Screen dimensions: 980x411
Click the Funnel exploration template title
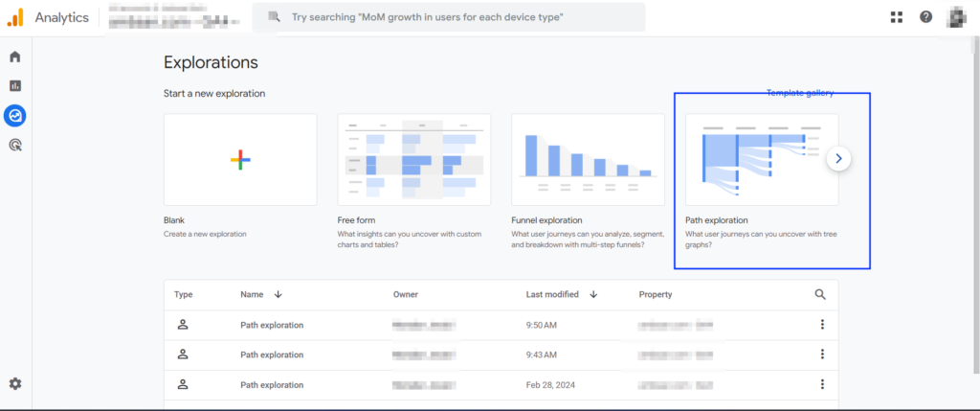(x=546, y=220)
